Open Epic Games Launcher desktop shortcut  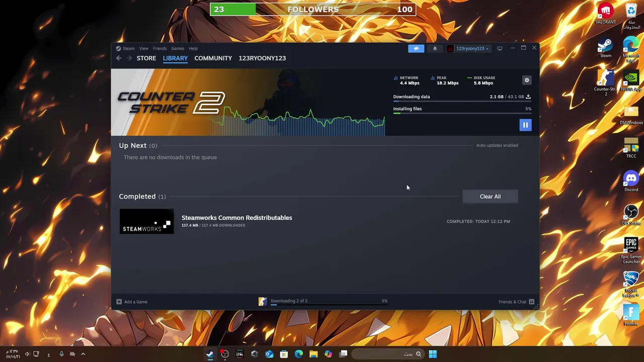[x=631, y=250]
